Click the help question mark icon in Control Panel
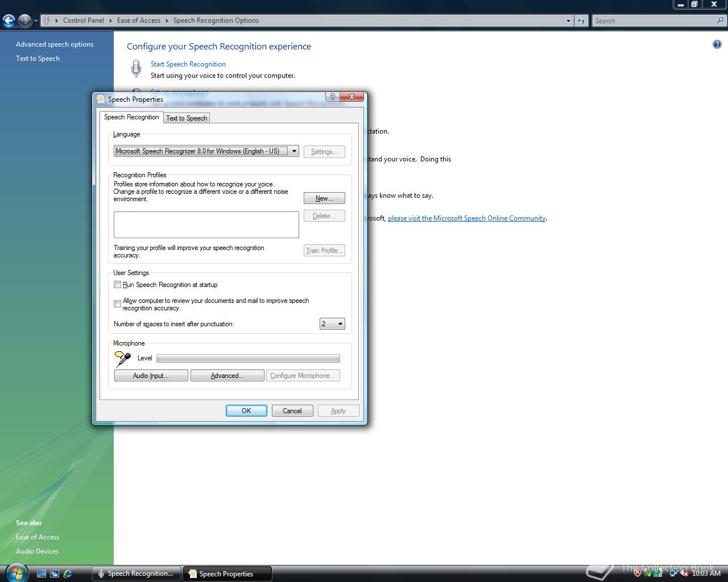The image size is (728, 582). tap(717, 44)
